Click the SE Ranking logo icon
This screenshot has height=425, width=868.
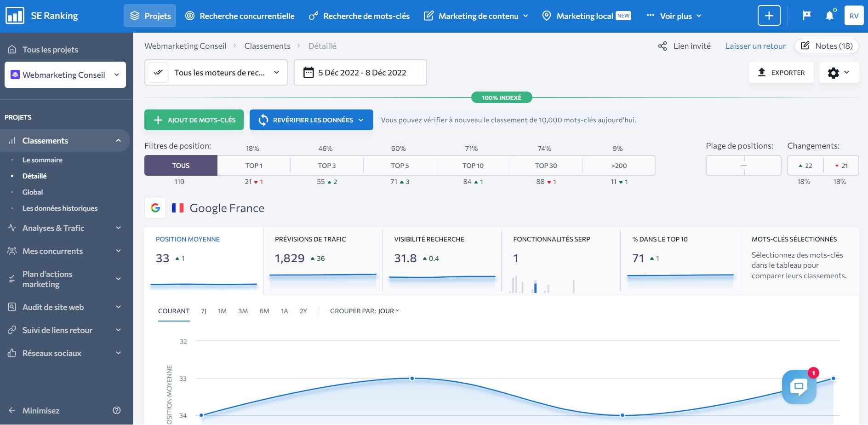(x=15, y=16)
